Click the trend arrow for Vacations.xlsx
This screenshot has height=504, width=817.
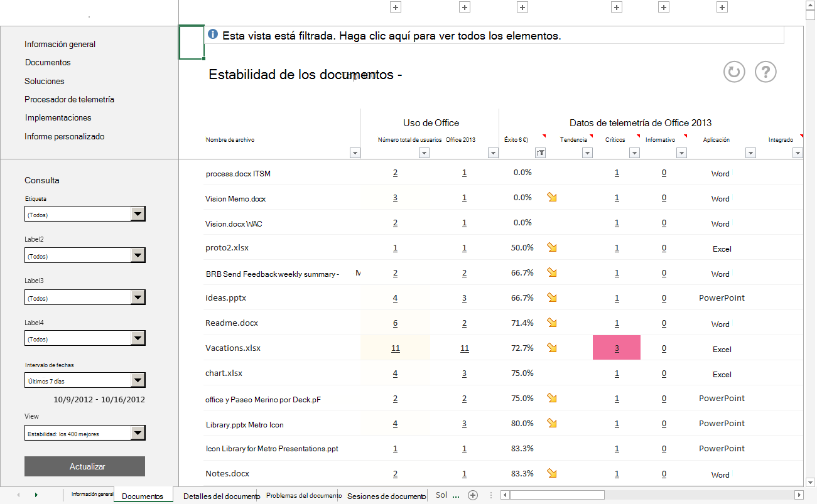pyautogui.click(x=552, y=348)
